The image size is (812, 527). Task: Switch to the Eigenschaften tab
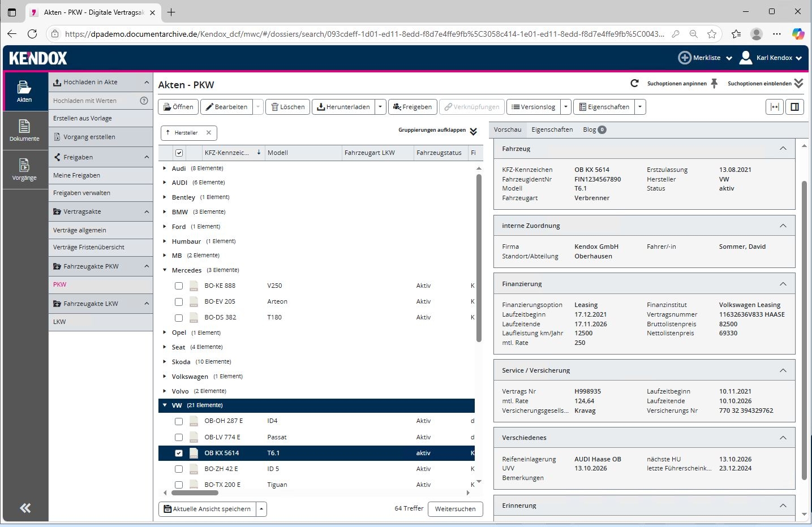(552, 129)
